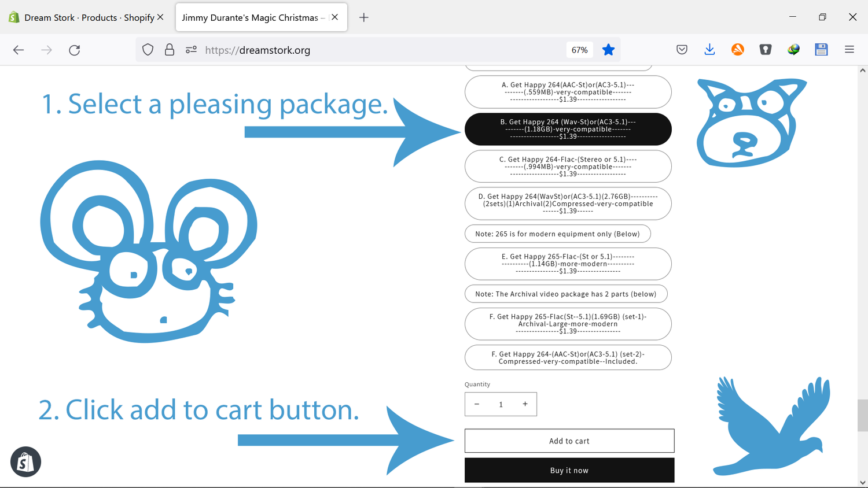Pick package D archival compressed 2.76GB option
Viewport: 868px width, 488px height.
click(568, 204)
